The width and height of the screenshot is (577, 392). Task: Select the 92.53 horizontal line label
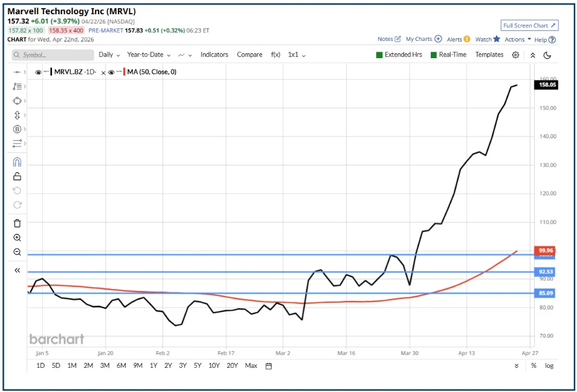click(545, 272)
